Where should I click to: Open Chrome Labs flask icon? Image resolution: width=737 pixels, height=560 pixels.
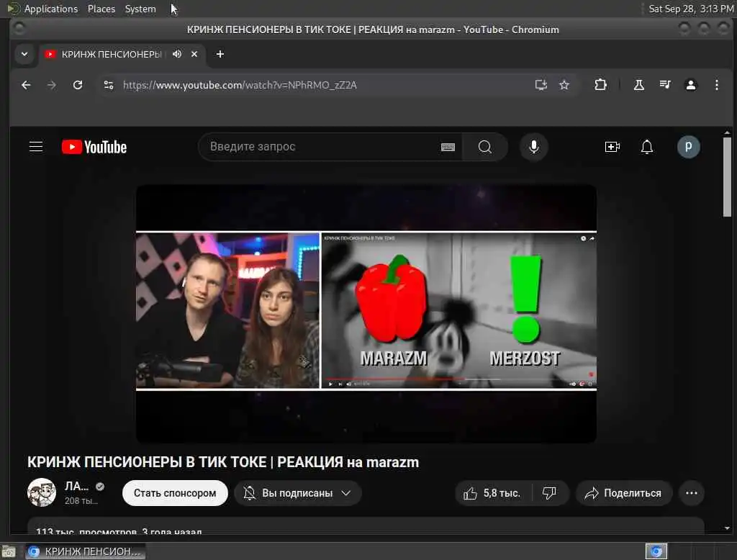(639, 85)
